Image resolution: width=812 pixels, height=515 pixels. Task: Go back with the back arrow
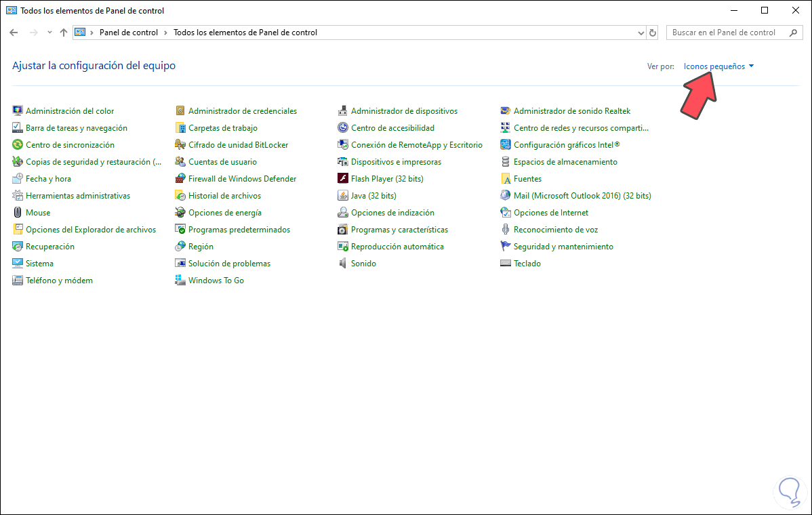point(14,32)
